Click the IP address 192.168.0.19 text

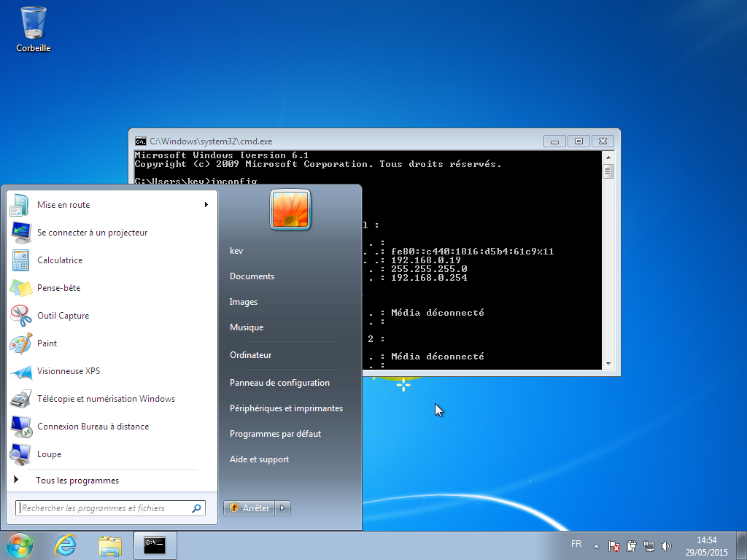426,260
